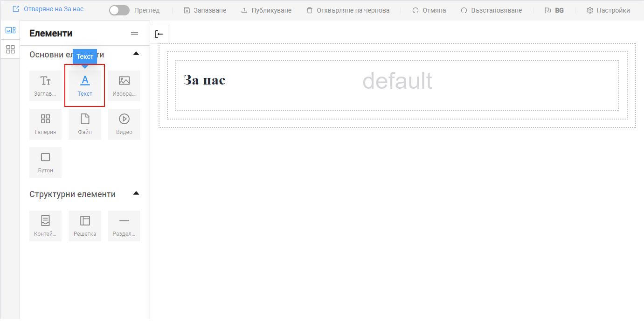This screenshot has width=644, height=325.
Task: Open the BG language selector
Action: (x=554, y=10)
